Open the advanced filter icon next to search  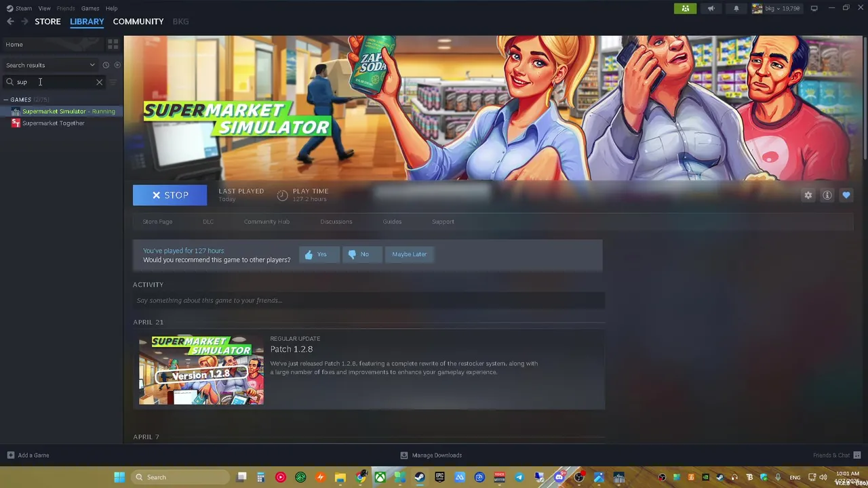(x=113, y=82)
